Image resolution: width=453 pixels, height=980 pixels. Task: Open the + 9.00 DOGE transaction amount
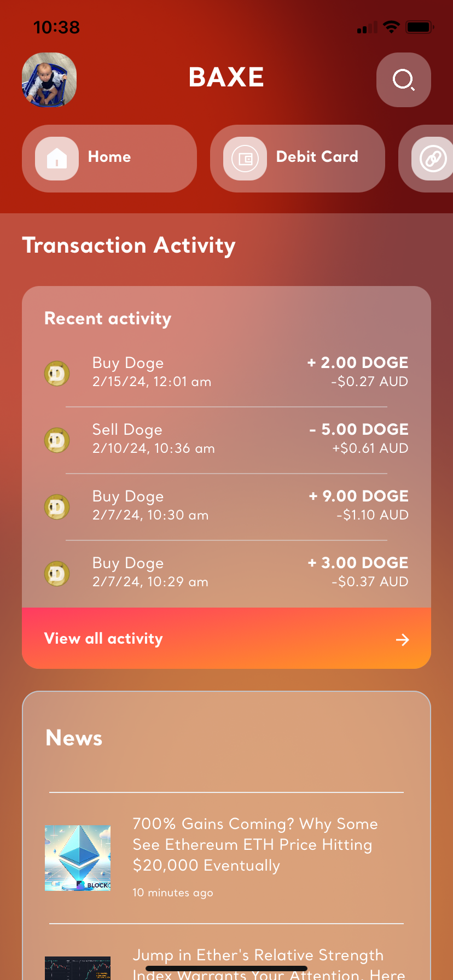point(359,497)
